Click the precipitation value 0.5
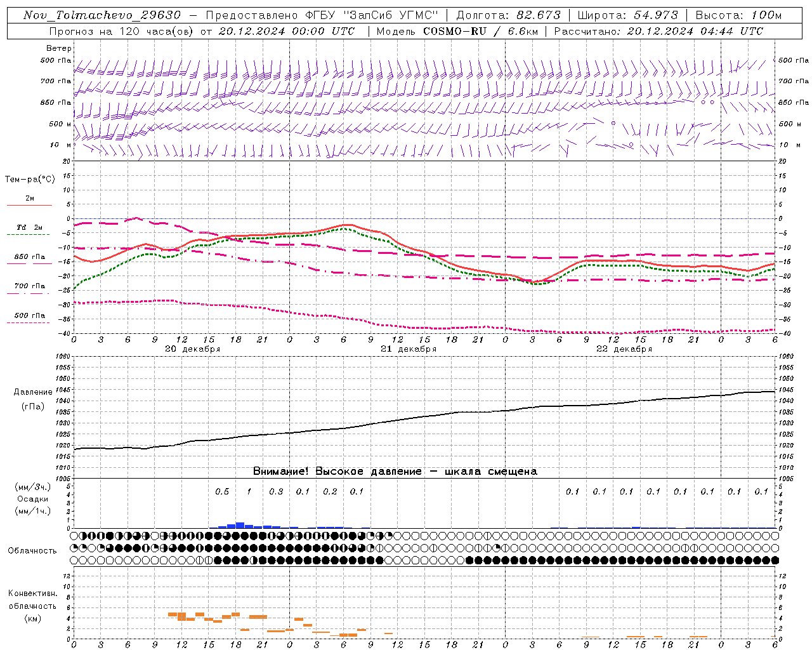 pyautogui.click(x=222, y=492)
